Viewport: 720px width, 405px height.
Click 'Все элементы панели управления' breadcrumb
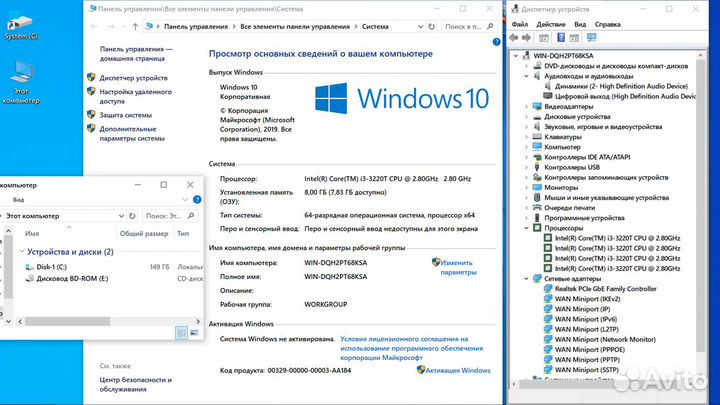tap(295, 27)
